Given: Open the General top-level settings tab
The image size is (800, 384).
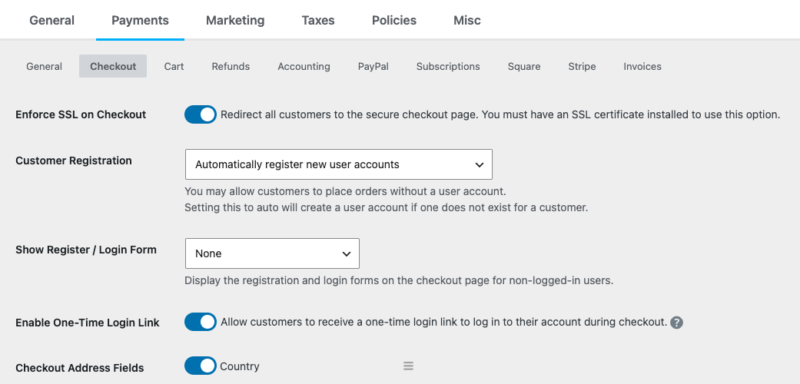Looking at the screenshot, I should coord(52,20).
